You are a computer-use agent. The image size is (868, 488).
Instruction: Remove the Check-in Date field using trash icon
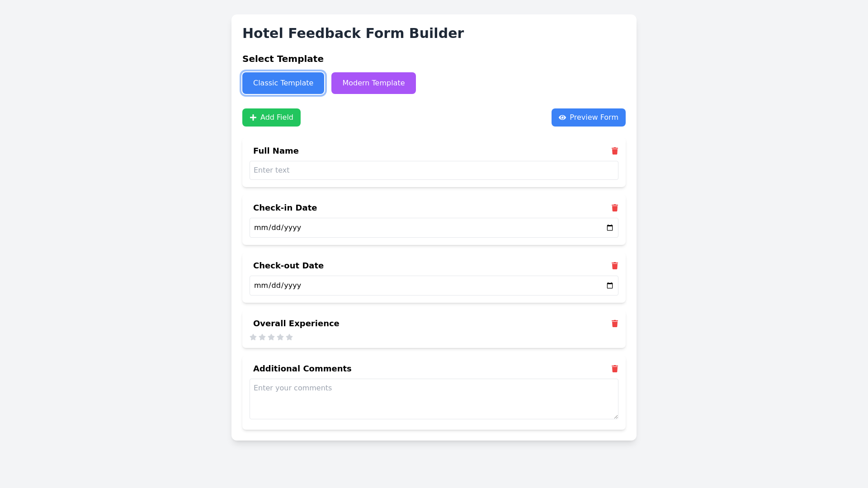pyautogui.click(x=615, y=208)
